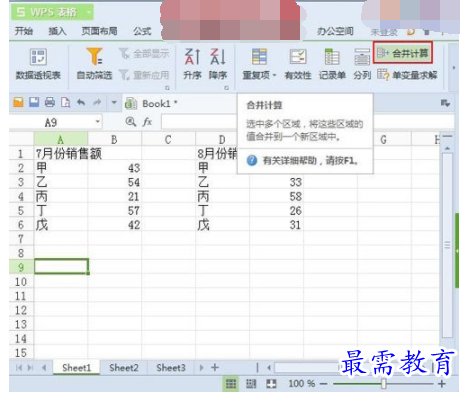Click the vertical scrollbar

[x=448, y=245]
